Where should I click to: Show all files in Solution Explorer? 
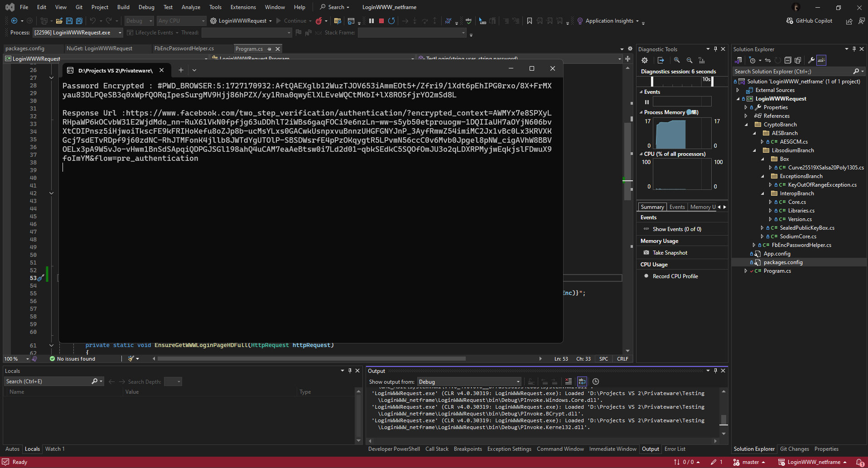798,60
